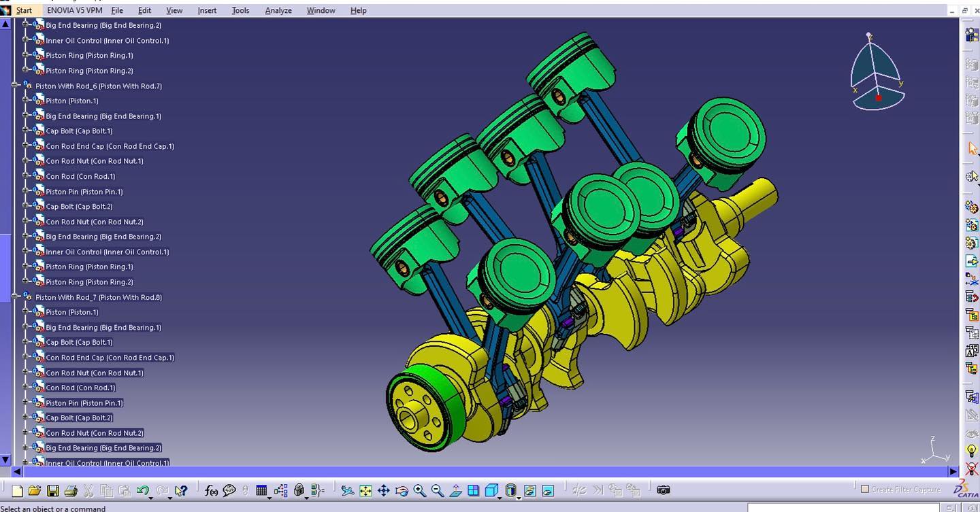Collapse the Piston With Rod_6 node
The height and width of the screenshot is (512, 980).
pyautogui.click(x=15, y=86)
